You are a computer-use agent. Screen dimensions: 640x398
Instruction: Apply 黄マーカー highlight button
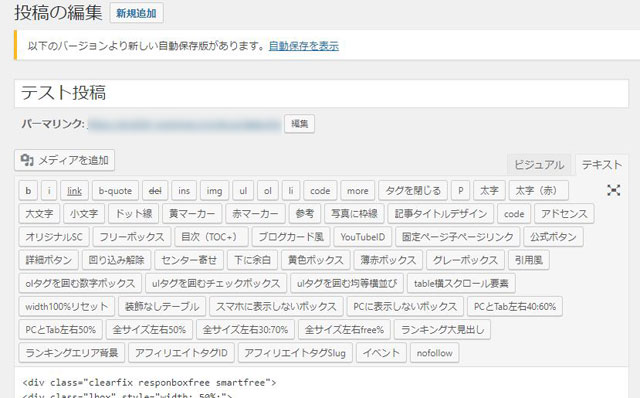(x=192, y=213)
